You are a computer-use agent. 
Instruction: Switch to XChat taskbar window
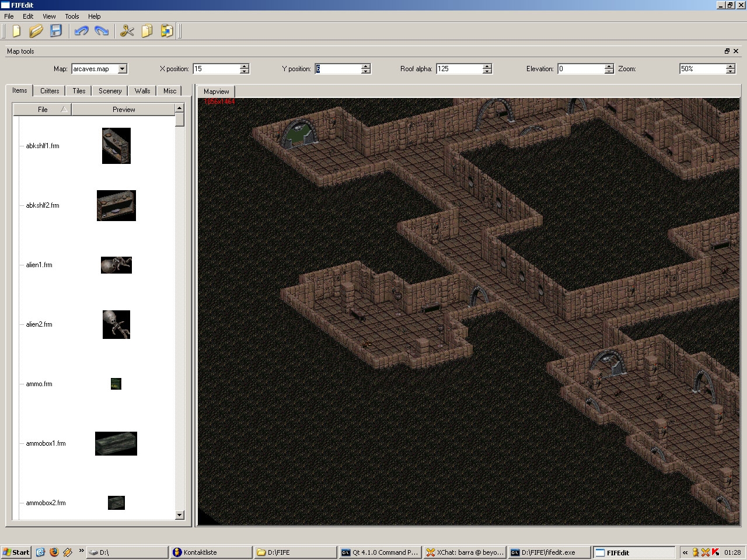pyautogui.click(x=465, y=552)
